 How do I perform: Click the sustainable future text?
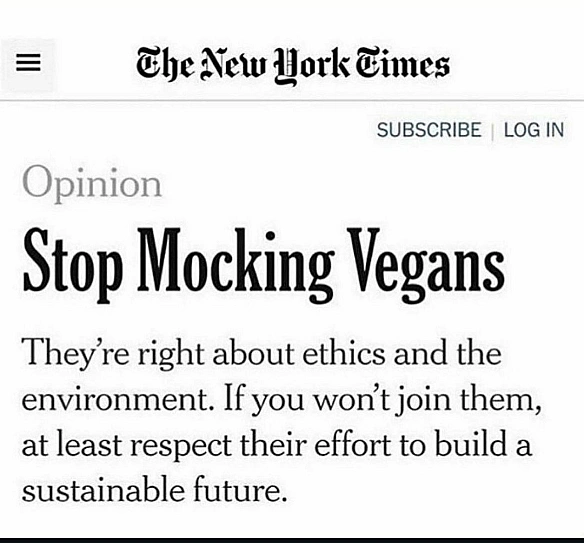[155, 490]
